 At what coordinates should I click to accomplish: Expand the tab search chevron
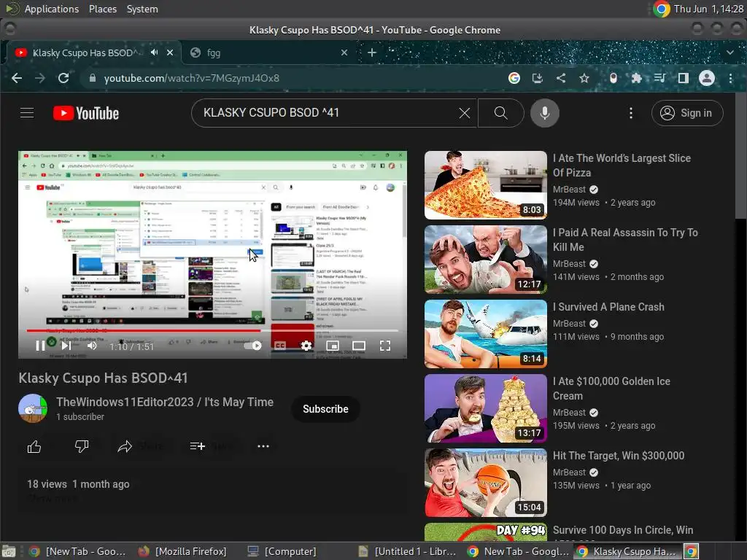[x=730, y=52]
